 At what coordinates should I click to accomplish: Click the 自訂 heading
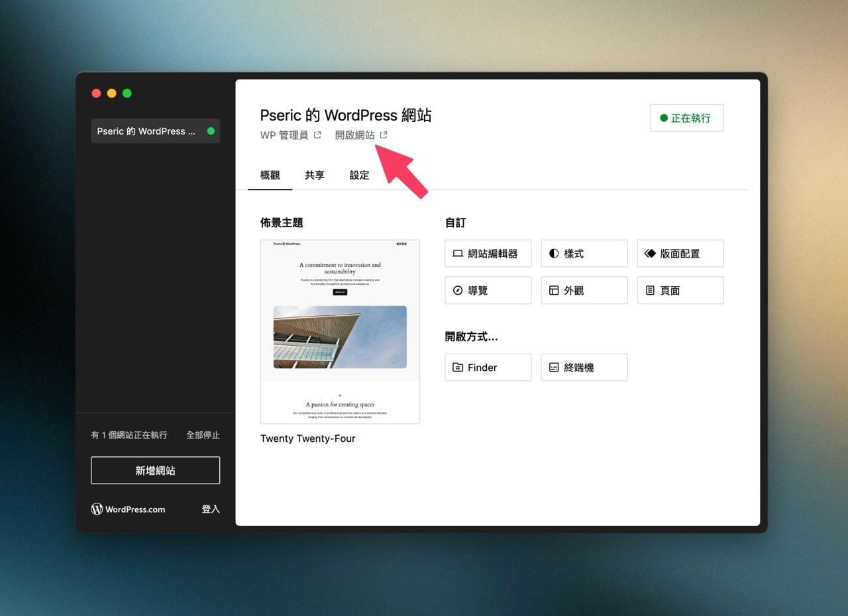(455, 223)
